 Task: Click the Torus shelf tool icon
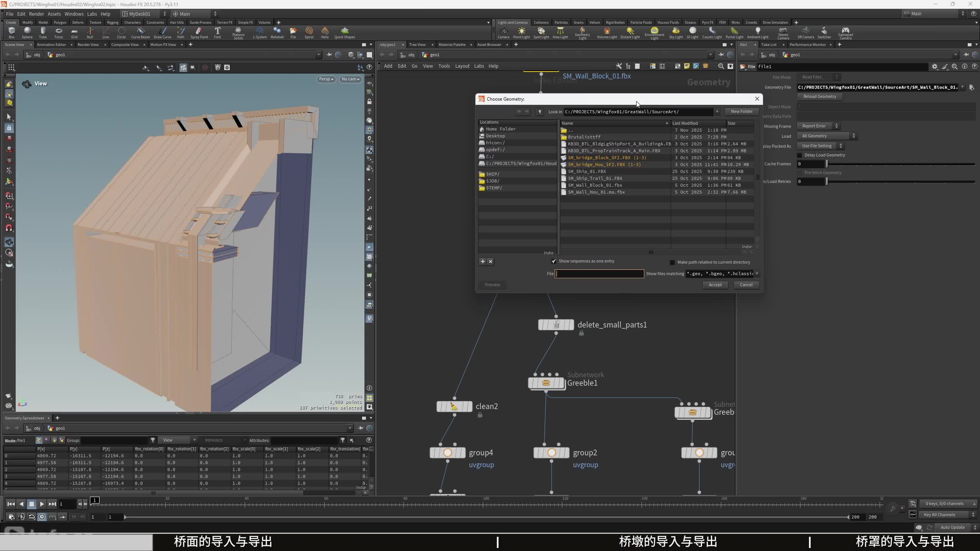[x=58, y=32]
